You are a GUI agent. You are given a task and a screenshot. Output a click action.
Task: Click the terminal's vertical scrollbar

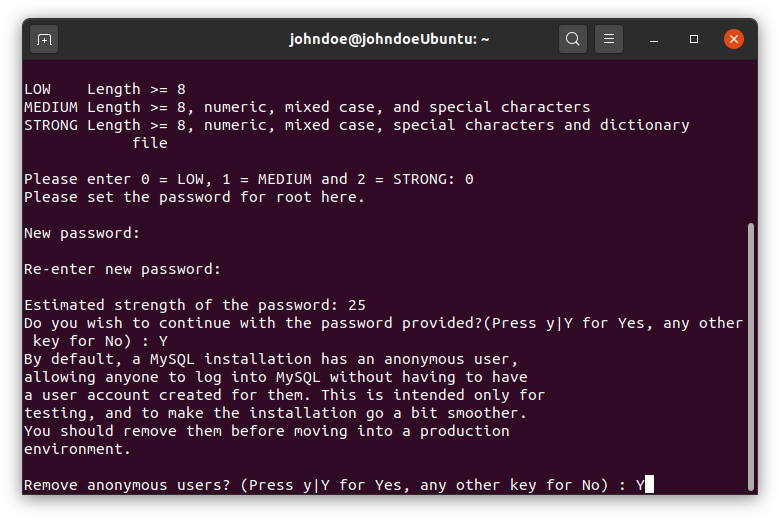coord(751,356)
